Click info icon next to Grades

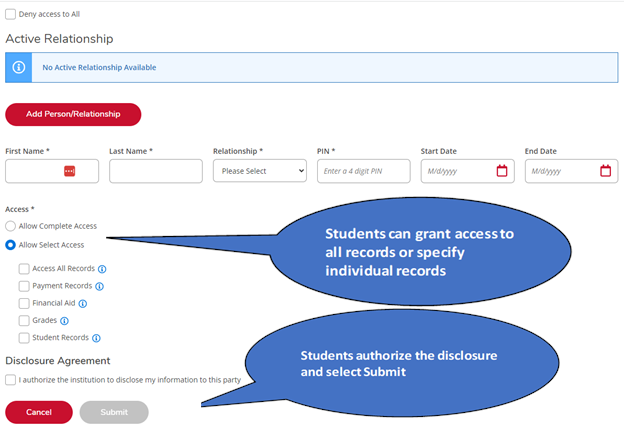point(64,321)
